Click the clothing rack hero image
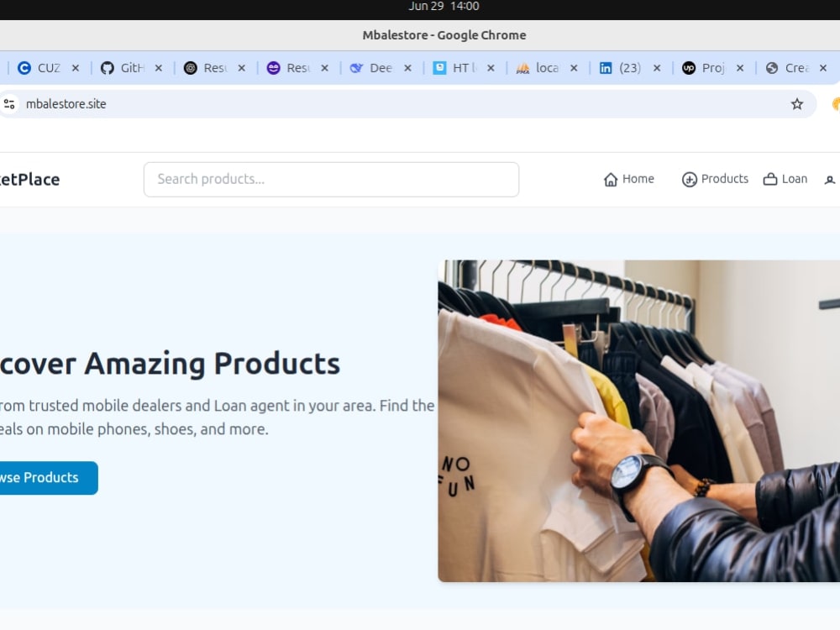 coord(638,421)
